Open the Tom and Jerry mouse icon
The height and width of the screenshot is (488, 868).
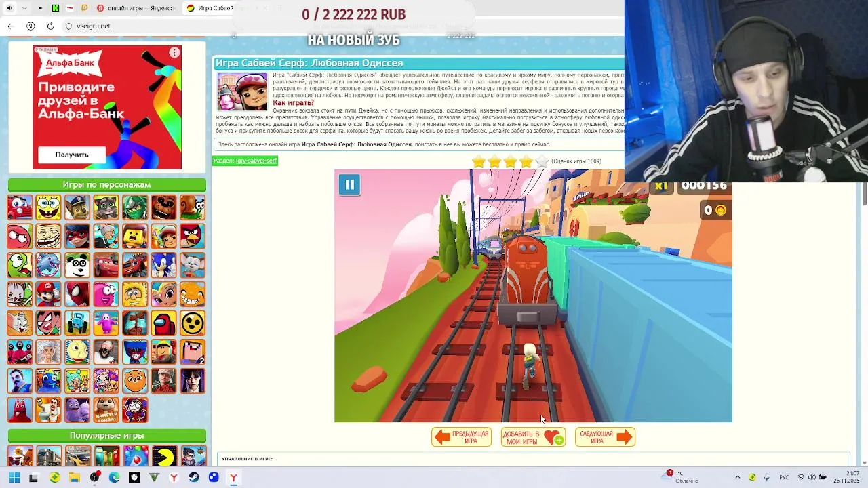click(x=20, y=323)
